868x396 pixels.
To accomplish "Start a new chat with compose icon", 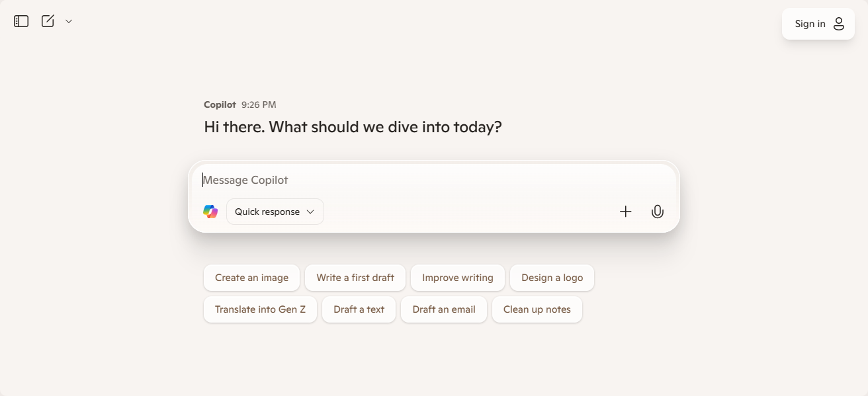I will 48,21.
